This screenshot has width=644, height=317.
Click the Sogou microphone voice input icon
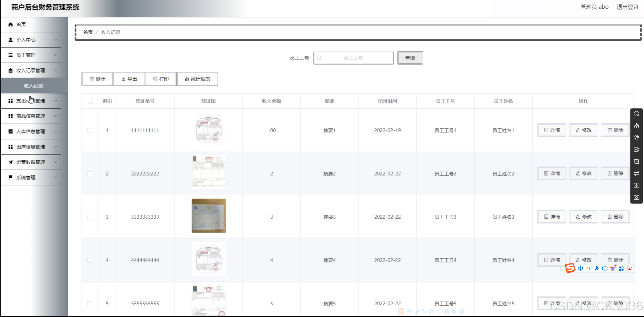(596, 268)
